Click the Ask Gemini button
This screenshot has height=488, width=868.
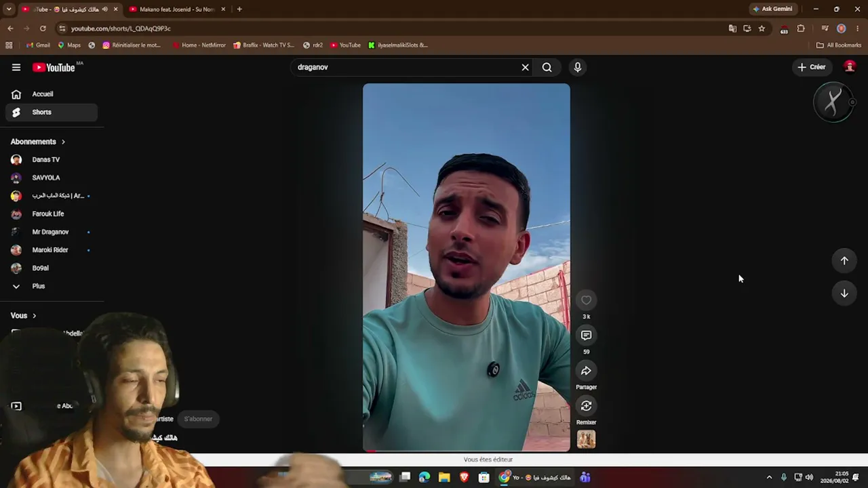click(772, 9)
